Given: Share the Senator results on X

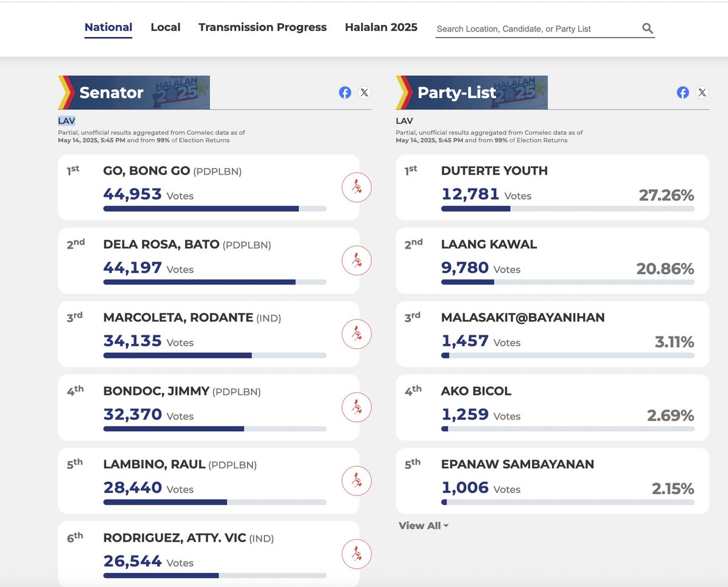Looking at the screenshot, I should [364, 92].
